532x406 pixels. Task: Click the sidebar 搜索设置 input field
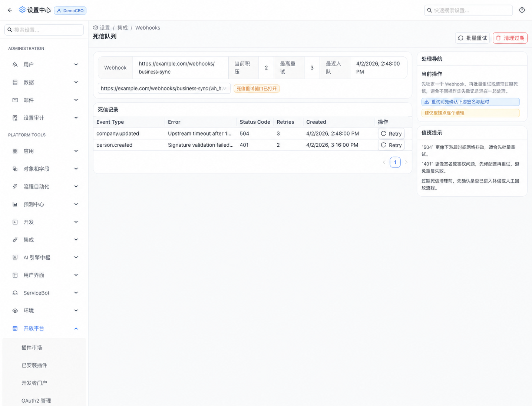tap(44, 30)
